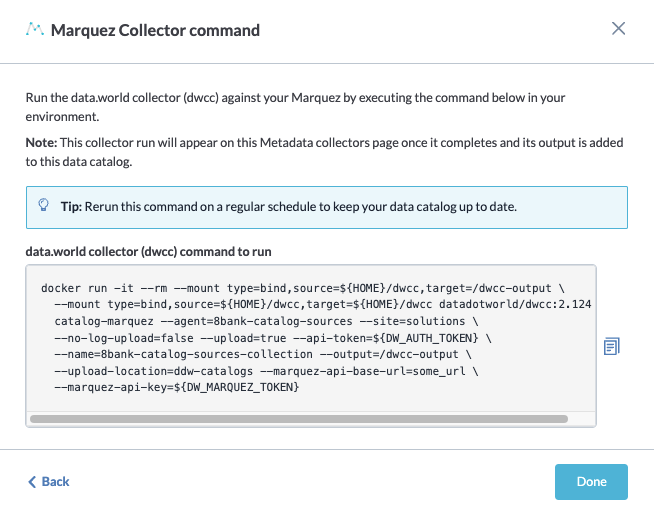Click the second '--mount type=bind' line

click(322, 305)
